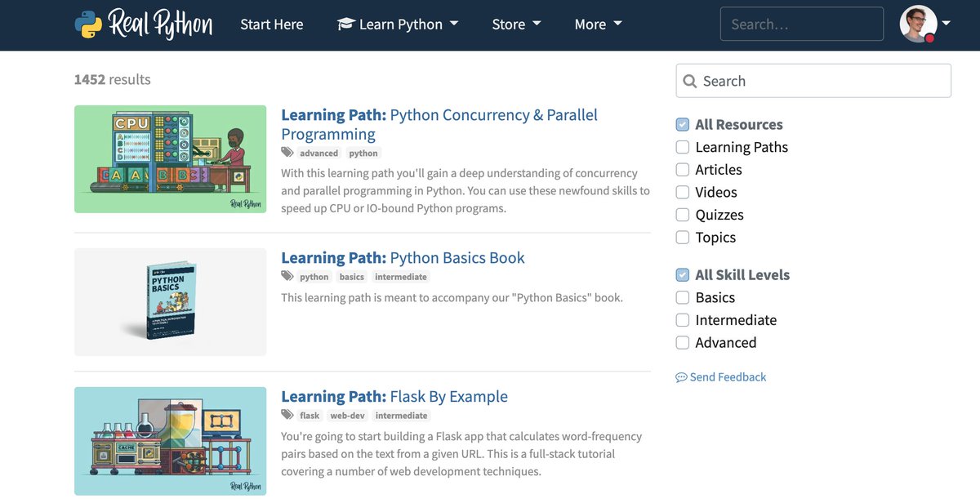Open the More dropdown menu
Screen dimensions: 980x503
pos(598,24)
